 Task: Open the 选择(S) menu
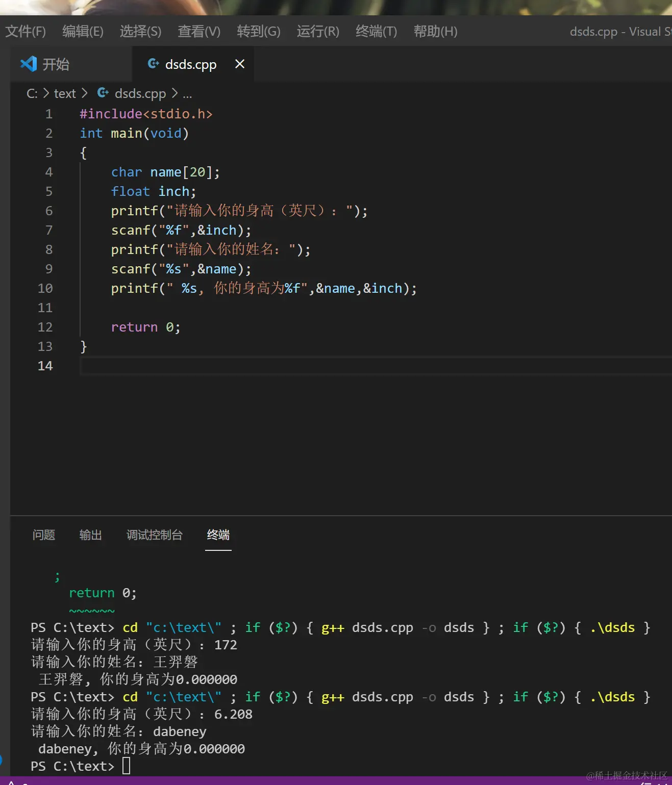[x=140, y=32]
